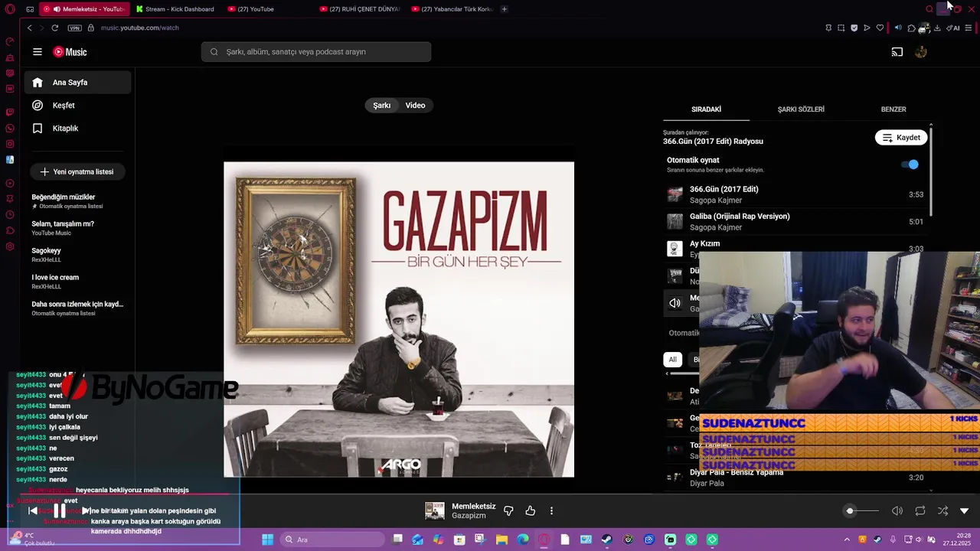Image resolution: width=980 pixels, height=551 pixels.
Task: Click the browser back arrow
Action: [x=29, y=28]
